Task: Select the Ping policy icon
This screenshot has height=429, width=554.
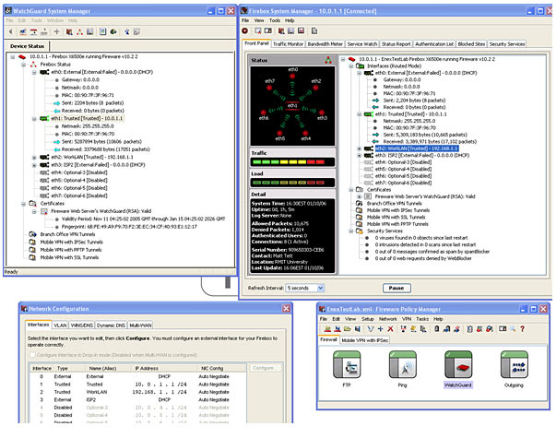Action: [402, 365]
